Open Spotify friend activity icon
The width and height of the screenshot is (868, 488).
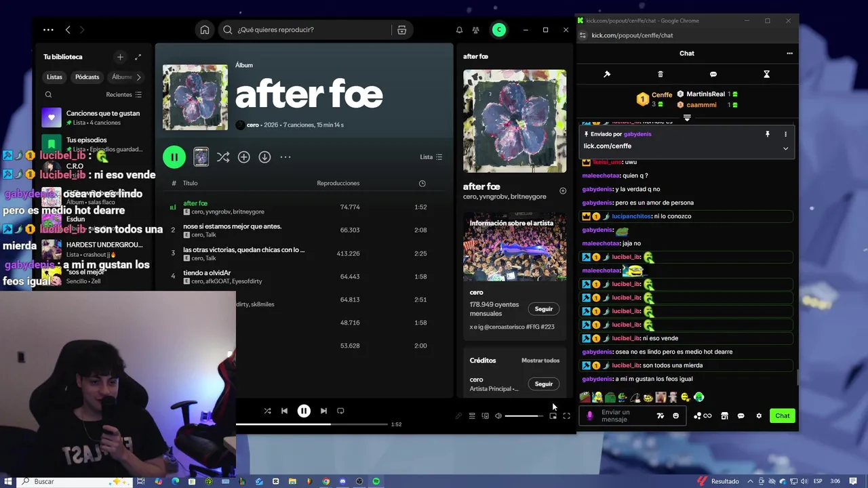(x=475, y=30)
